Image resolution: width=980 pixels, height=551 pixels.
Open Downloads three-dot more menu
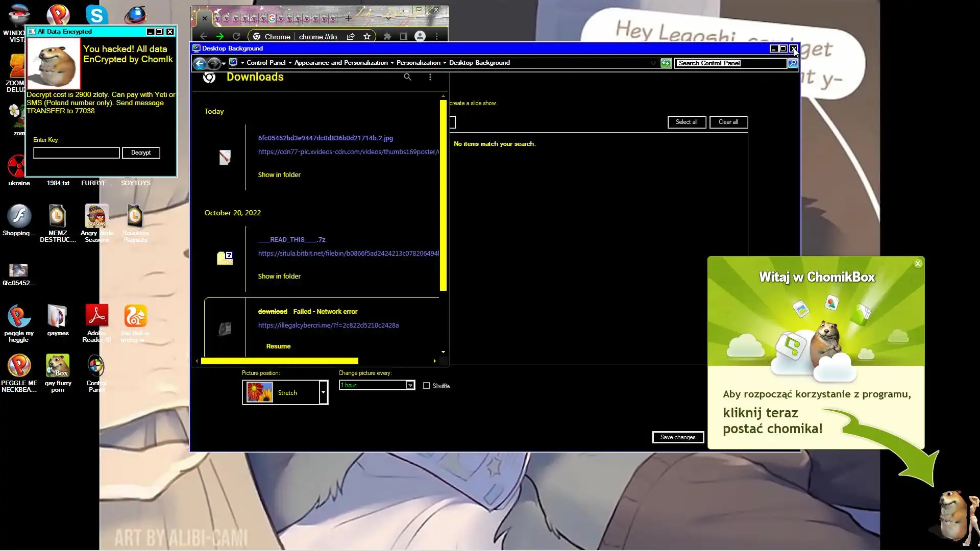(430, 77)
